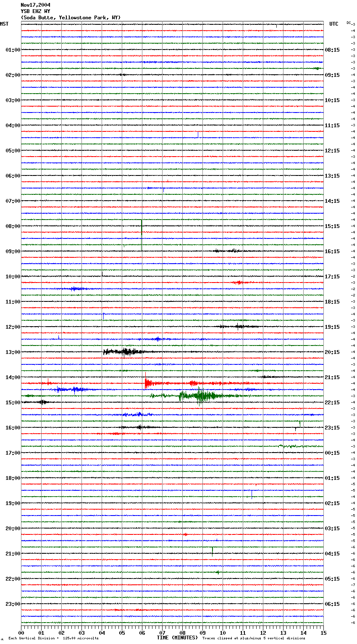The image size is (357, 644).
Task: Click the 00:15 UTC time label
Action: (x=332, y=453)
